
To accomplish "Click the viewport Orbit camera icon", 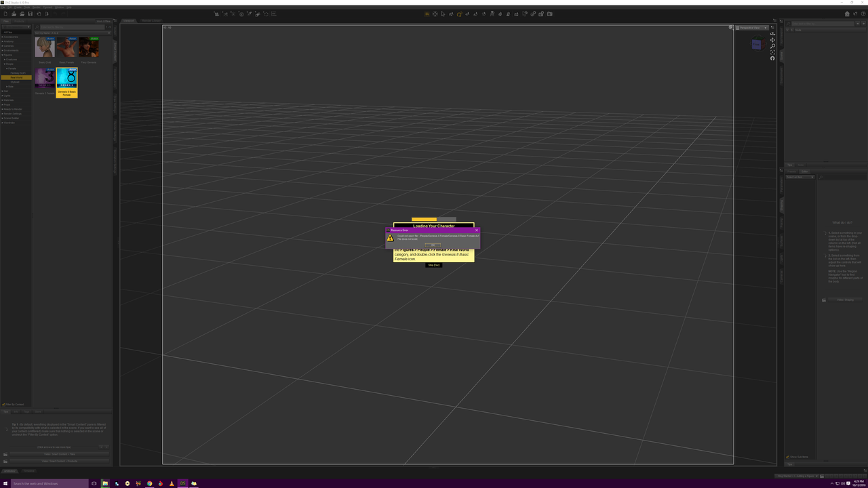I will point(772,34).
